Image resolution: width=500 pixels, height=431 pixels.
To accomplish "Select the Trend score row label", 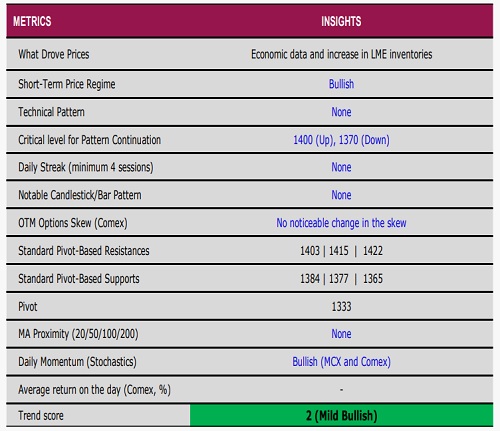I will pos(41,416).
